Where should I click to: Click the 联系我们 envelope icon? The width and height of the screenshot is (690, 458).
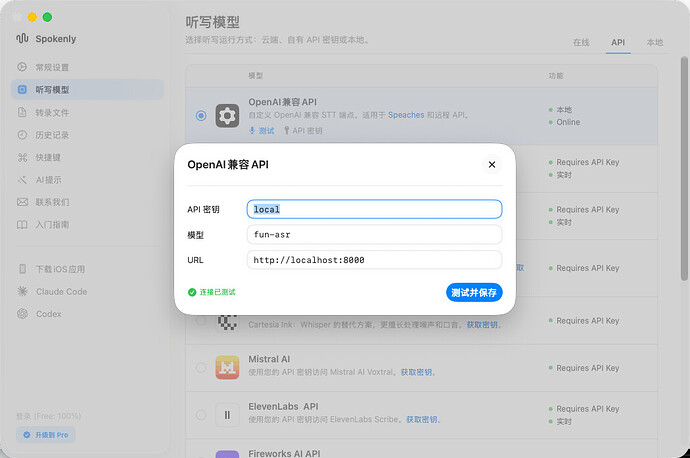[22, 202]
